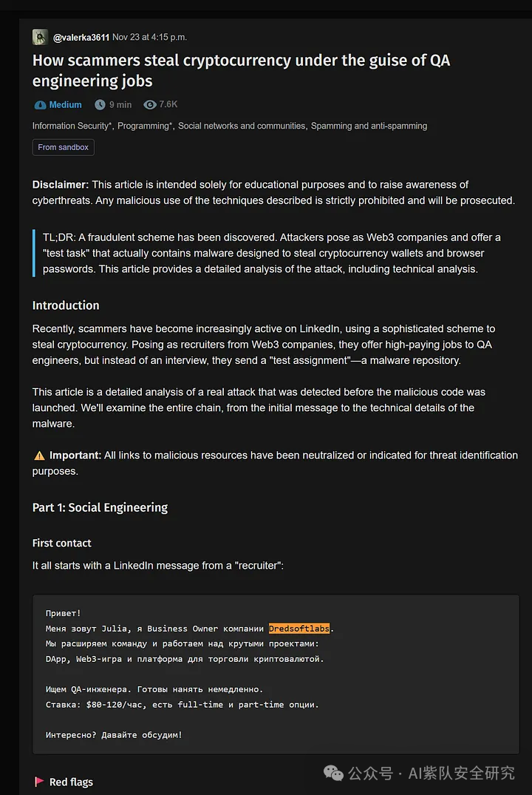Click the Medium difficulty level icon
The width and height of the screenshot is (532, 795).
40,105
